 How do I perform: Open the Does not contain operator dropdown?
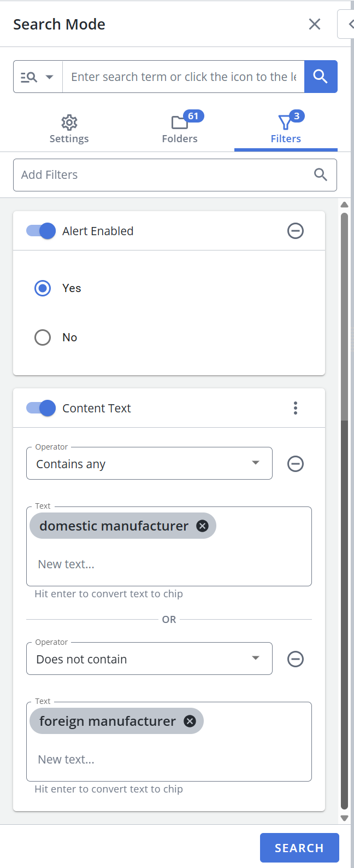(x=149, y=659)
